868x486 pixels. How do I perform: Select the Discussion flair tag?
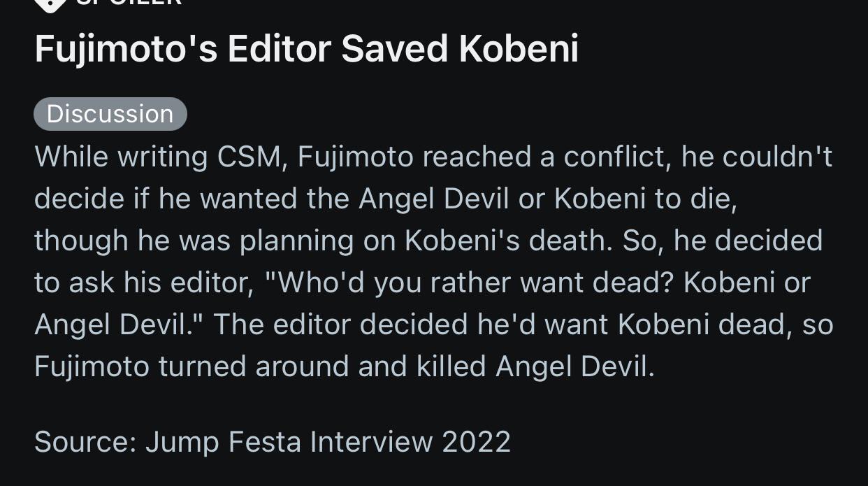(x=110, y=114)
